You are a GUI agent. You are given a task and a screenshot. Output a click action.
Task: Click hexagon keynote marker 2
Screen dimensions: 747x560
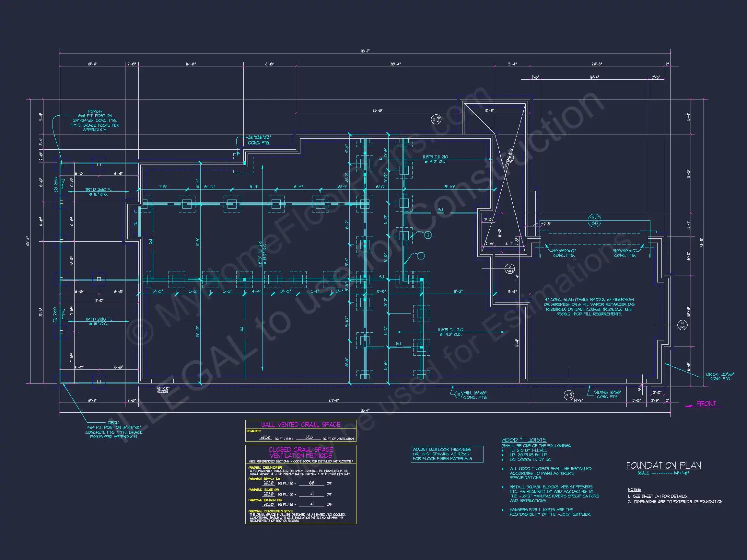(x=428, y=235)
